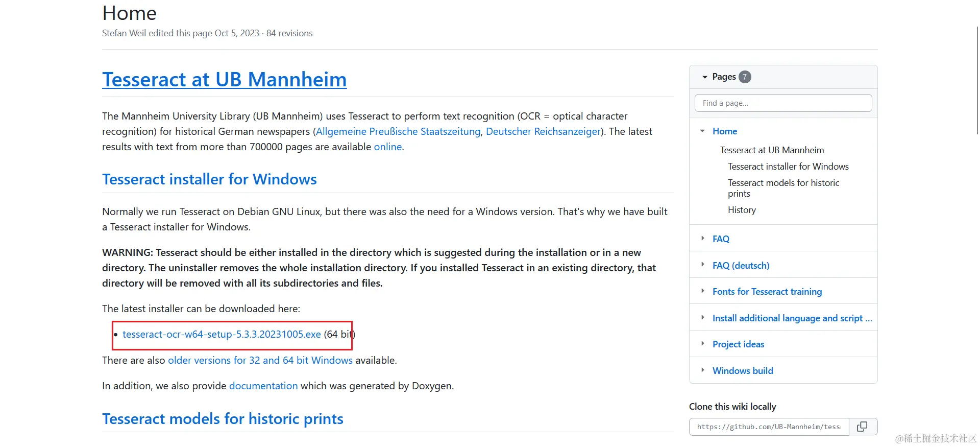Expand the Project ideas entry
Image resolution: width=980 pixels, height=447 pixels.
pyautogui.click(x=702, y=344)
